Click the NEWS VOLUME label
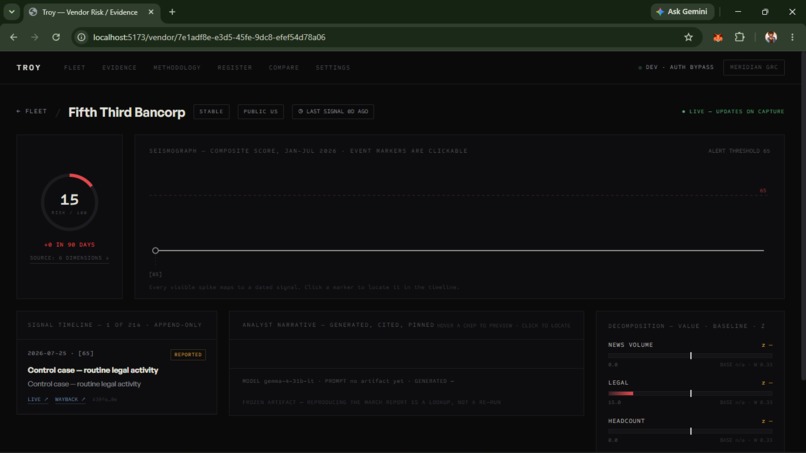 (631, 345)
